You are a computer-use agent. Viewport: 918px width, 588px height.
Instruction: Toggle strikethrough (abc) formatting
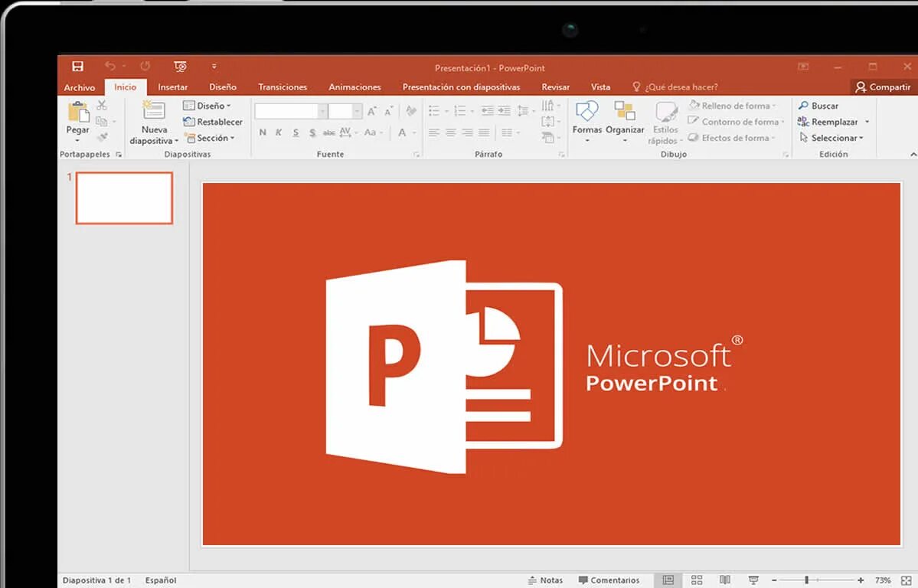click(329, 133)
